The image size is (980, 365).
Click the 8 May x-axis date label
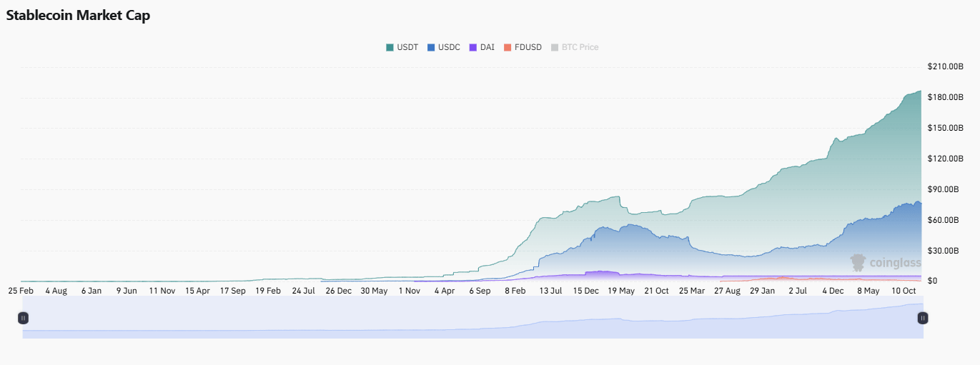[x=868, y=291]
